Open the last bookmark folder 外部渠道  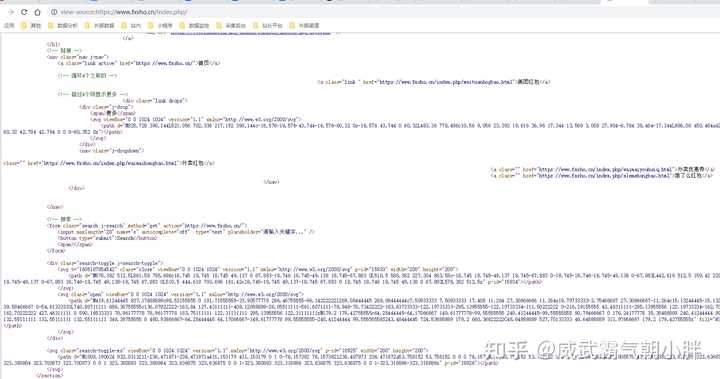[304, 26]
